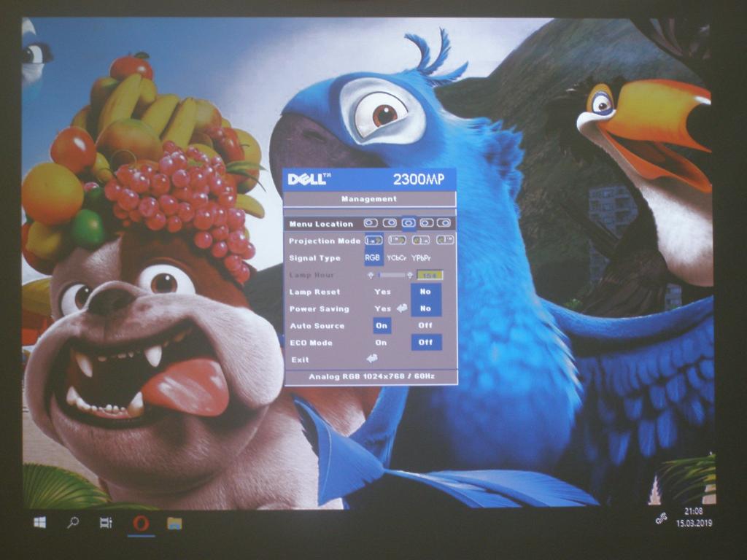Click Exit in the projector menu
Viewport: 747px width, 560px height.
tap(300, 359)
